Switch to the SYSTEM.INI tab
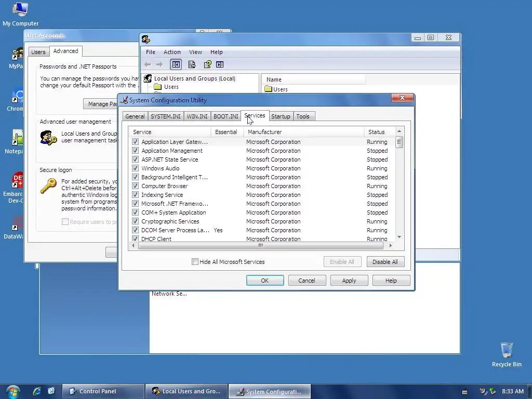 point(166,116)
